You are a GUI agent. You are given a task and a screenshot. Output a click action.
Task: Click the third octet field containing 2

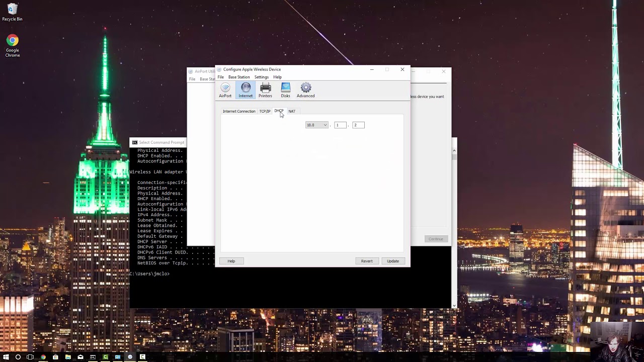coord(358,125)
